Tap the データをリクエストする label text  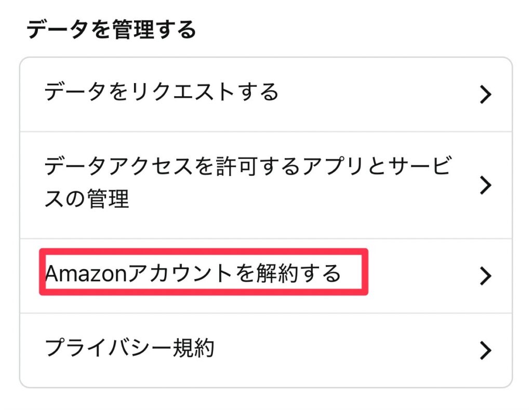pos(162,93)
